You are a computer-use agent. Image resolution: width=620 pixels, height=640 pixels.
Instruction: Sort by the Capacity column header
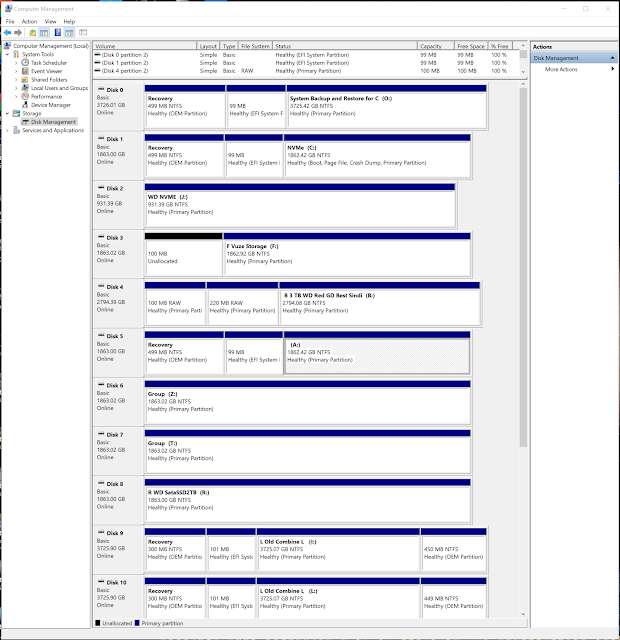[436, 46]
